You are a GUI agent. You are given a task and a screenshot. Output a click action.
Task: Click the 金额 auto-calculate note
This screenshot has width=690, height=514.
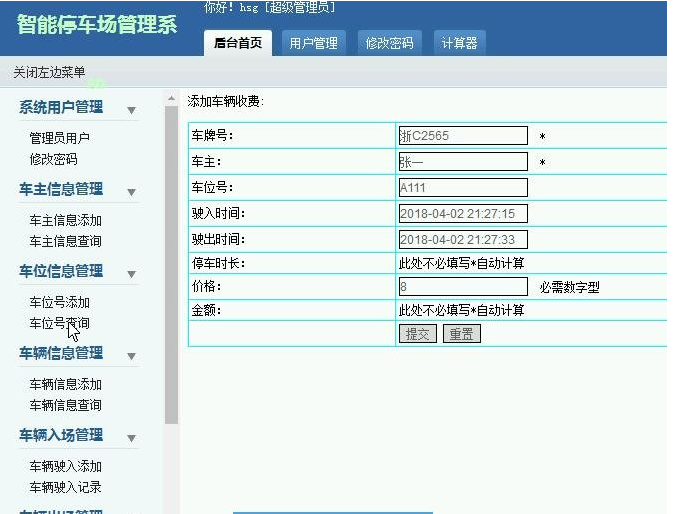click(461, 310)
